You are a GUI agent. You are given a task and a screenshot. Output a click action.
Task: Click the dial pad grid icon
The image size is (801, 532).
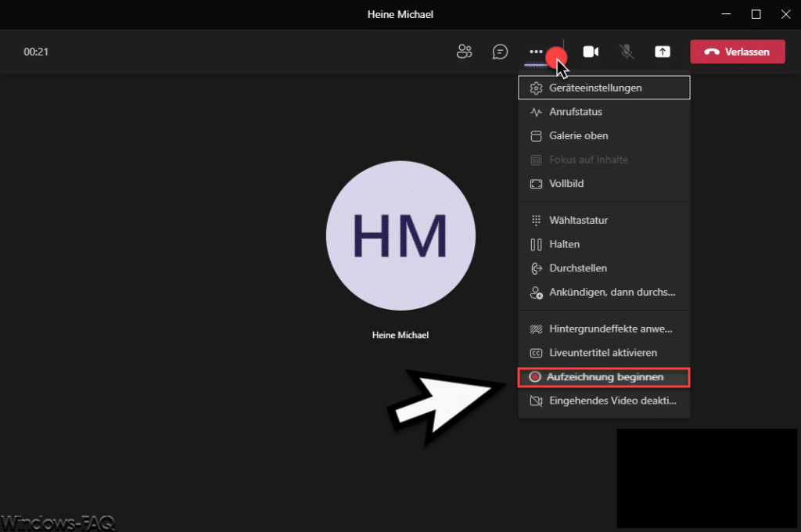[536, 221]
